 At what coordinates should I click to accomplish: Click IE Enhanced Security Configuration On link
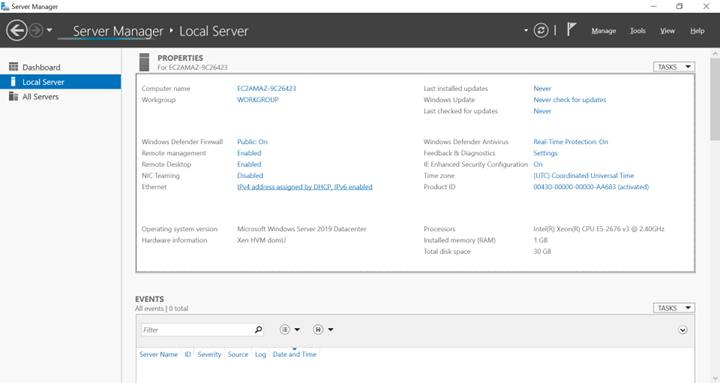click(538, 164)
